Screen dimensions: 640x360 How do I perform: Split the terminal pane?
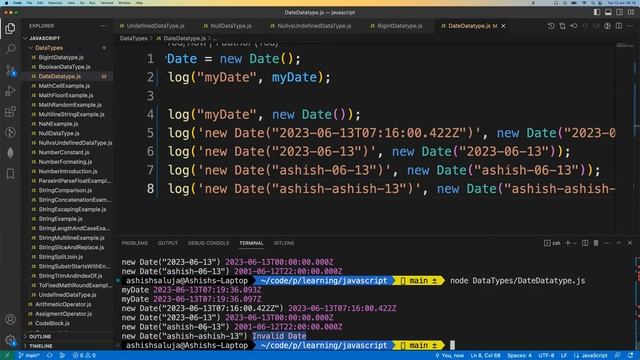(585, 243)
